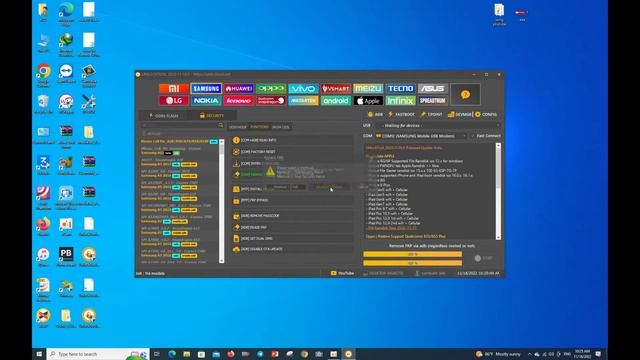Open the sub-tab left of Functions
Screen dimensions: 640x360
pyautogui.click(x=238, y=127)
